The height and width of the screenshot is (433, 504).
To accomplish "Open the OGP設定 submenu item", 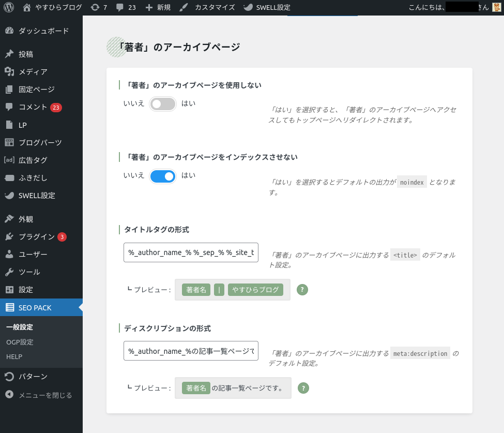I will click(x=20, y=342).
